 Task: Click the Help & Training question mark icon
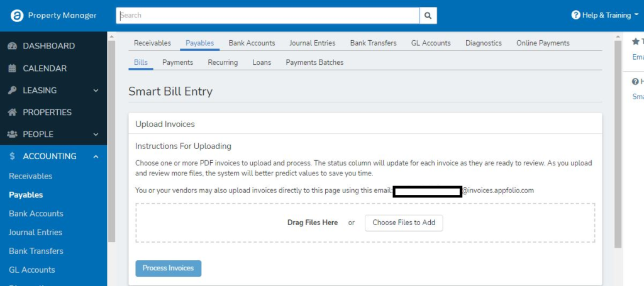tap(576, 15)
